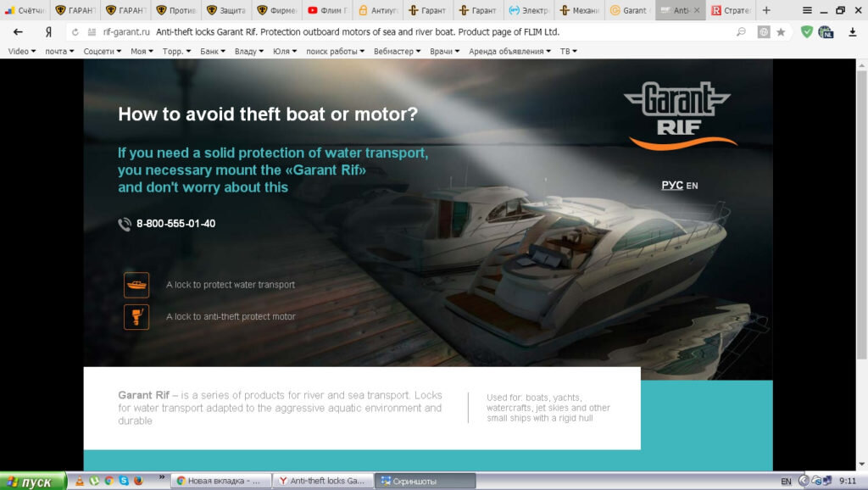Click the 'Used for: boats, yachts' text
Viewport: 868px width, 490px height.
coord(548,408)
